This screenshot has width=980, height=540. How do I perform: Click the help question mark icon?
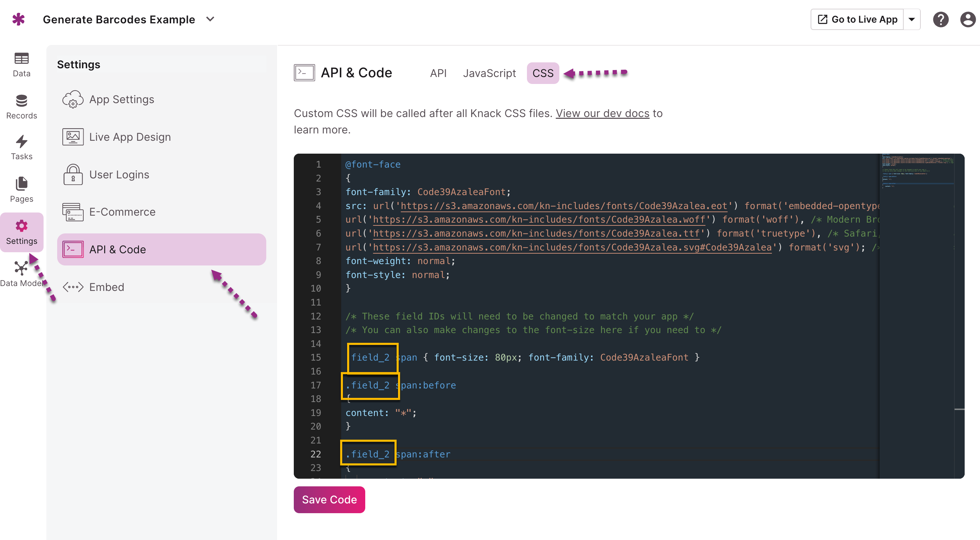pyautogui.click(x=940, y=20)
